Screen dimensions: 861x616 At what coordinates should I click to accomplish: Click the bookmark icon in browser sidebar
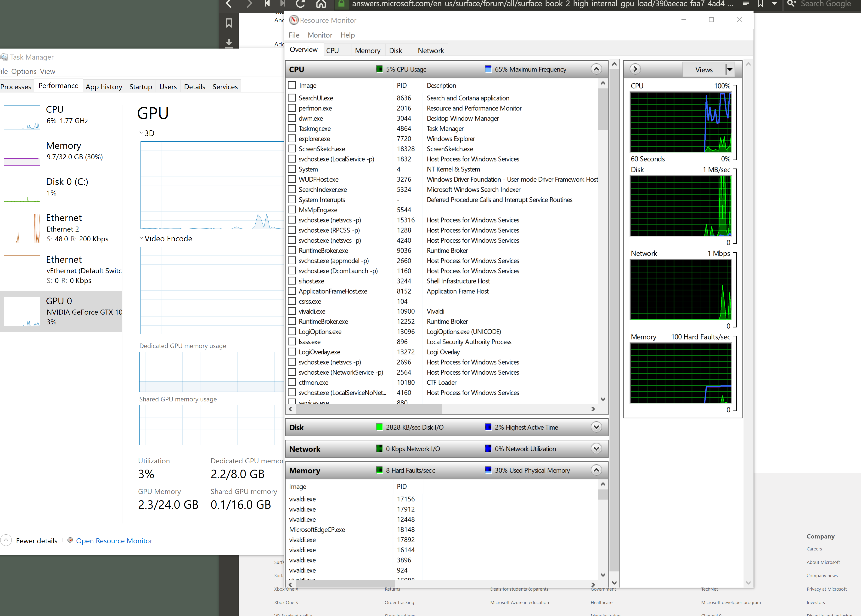tap(229, 23)
